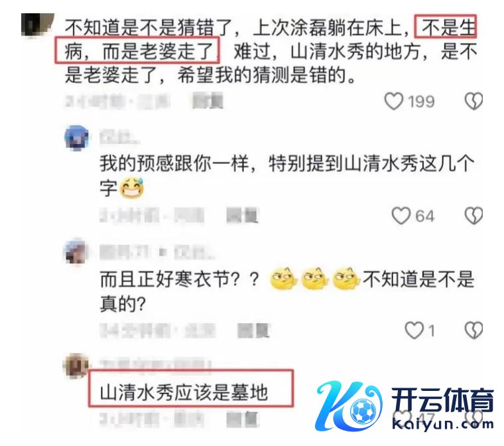
Task: Open avatar of the 墓地 commenter
Action: (76, 366)
